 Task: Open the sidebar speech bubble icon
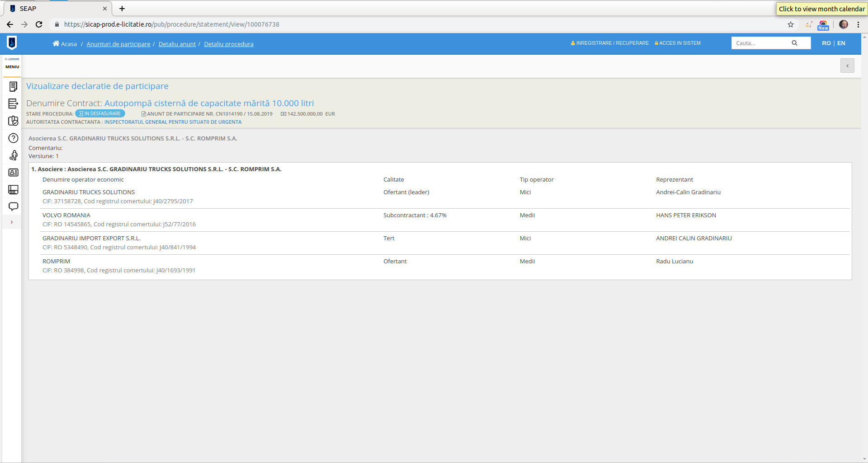tap(13, 206)
